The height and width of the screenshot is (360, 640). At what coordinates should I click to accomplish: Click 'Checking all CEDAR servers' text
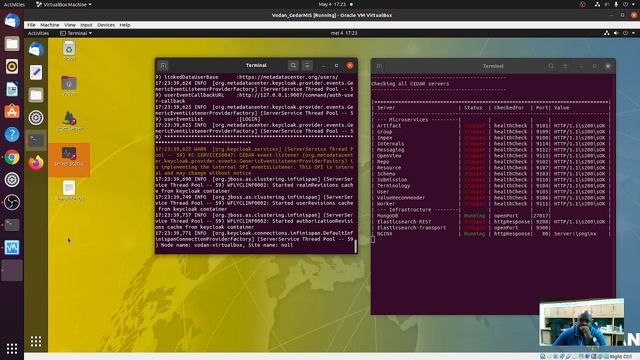(410, 84)
